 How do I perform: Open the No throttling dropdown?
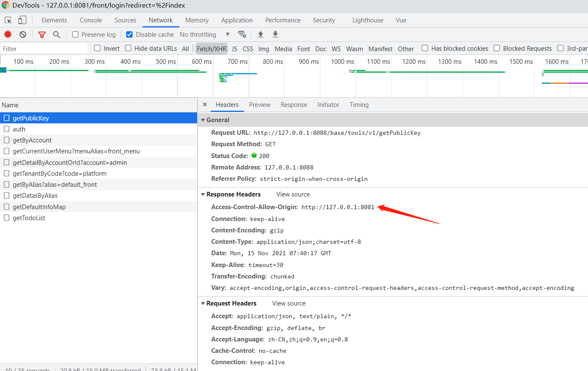204,35
